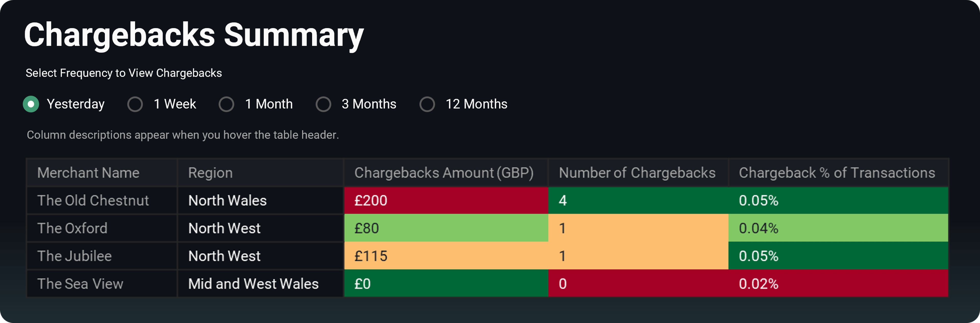This screenshot has height=323, width=980.
Task: Select the 12 Months radio option
Action: coord(427,104)
